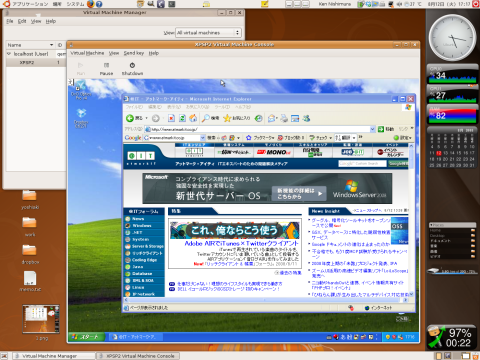This screenshot has width=480, height=360.
Task: Click the IE vertical scrollbar down arrow
Action: (x=411, y=294)
